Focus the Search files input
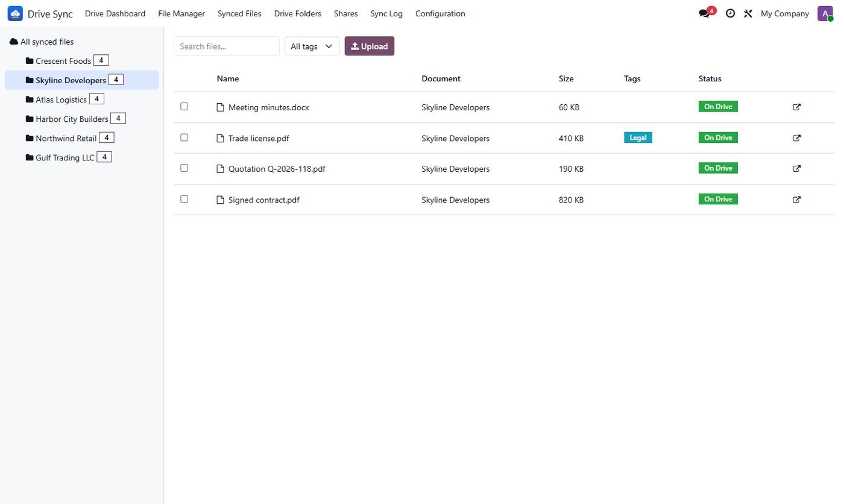 (227, 46)
